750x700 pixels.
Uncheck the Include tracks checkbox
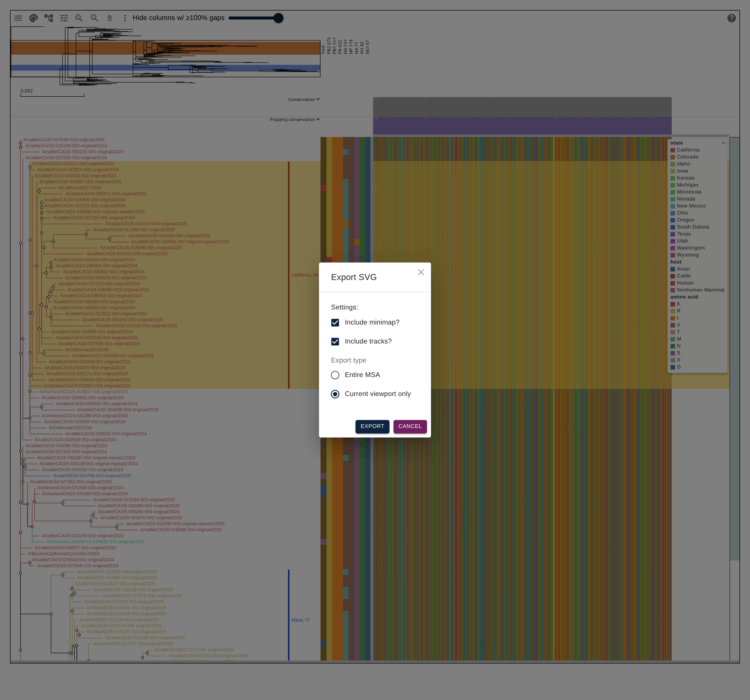[335, 341]
